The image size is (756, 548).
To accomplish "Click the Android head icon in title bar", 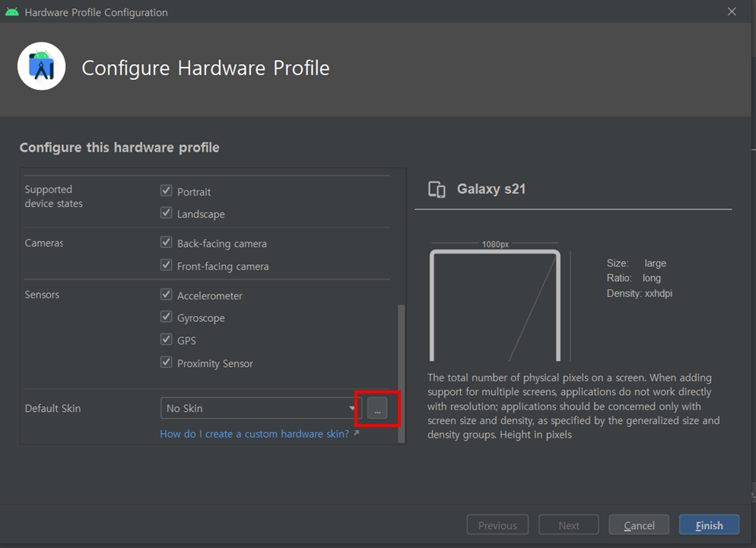I will [12, 12].
